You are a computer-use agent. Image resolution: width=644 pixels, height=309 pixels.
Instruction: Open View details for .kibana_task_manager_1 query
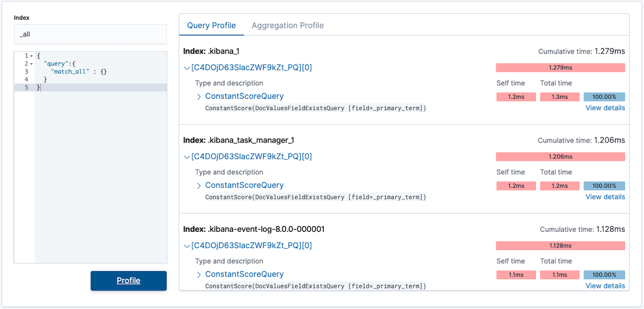coord(605,197)
